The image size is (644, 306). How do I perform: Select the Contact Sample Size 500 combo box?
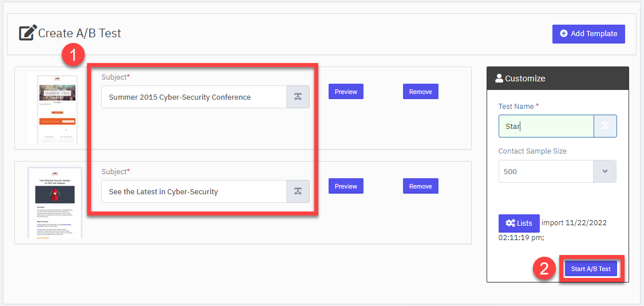558,171
